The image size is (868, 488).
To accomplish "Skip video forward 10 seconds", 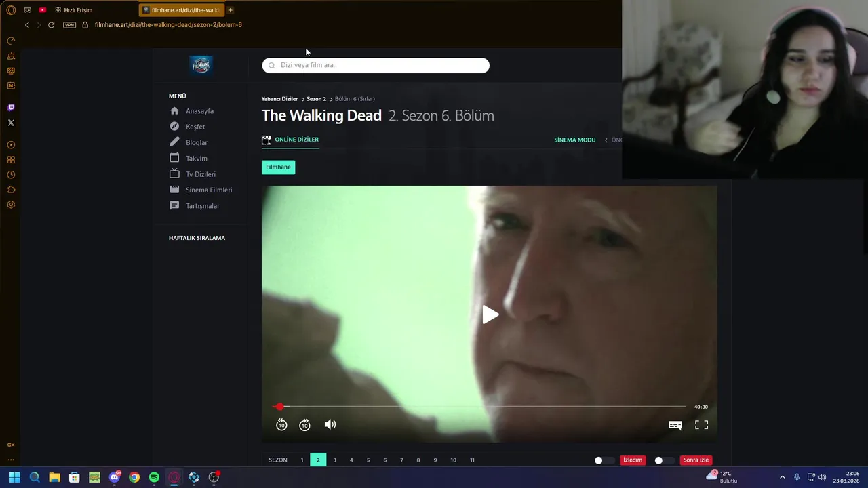I will 304,425.
